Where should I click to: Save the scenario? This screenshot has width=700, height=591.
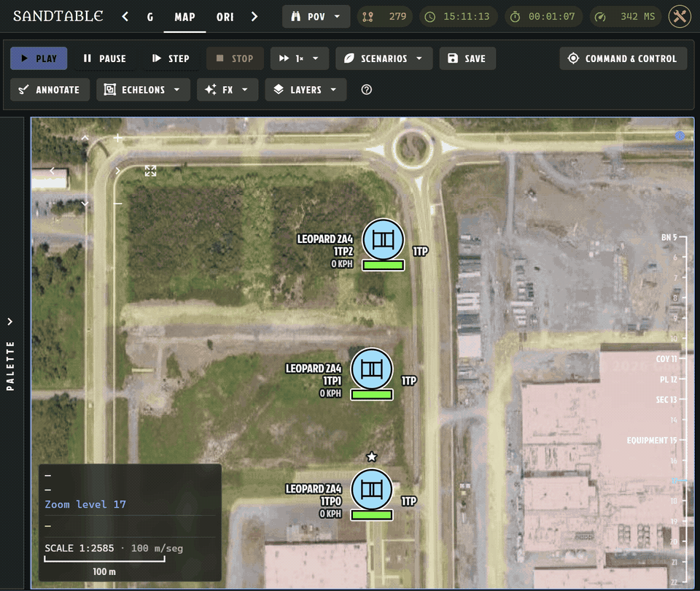click(467, 58)
